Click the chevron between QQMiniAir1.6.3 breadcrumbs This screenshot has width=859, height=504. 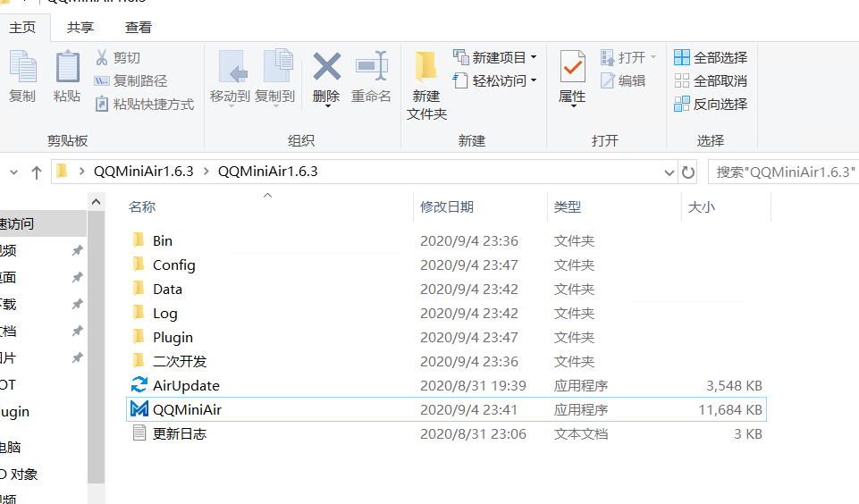(206, 172)
